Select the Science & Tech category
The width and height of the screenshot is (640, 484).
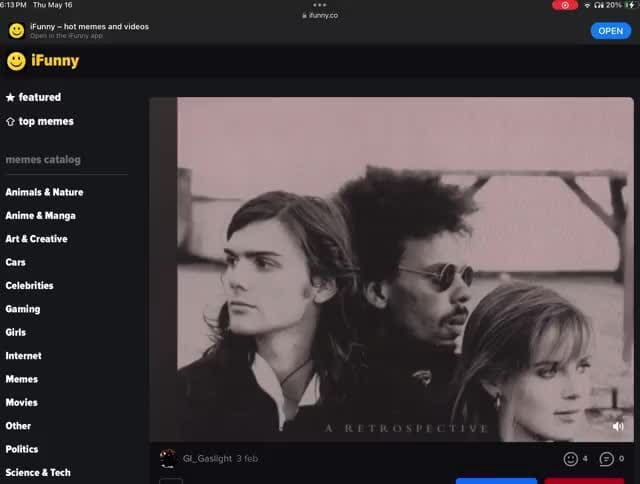click(38, 472)
